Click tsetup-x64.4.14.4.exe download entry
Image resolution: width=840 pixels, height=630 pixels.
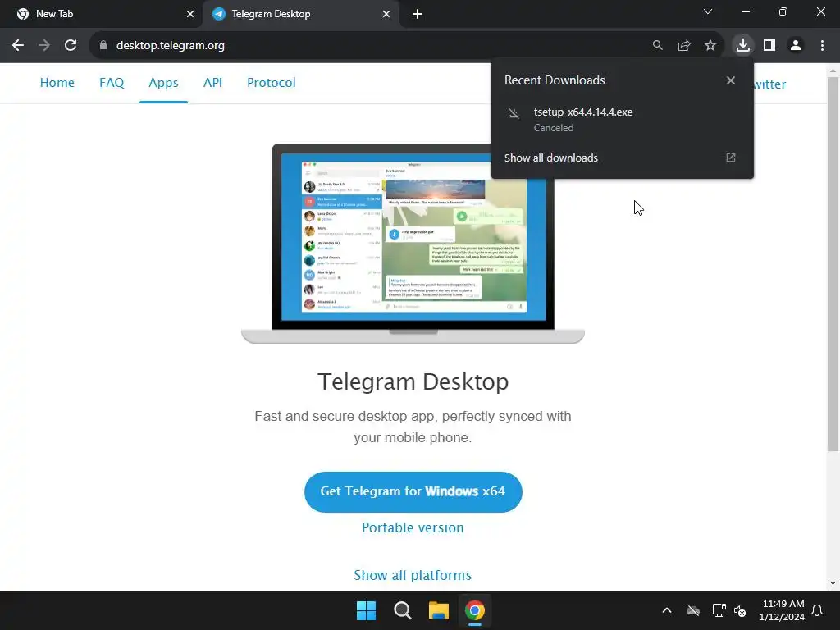(x=622, y=119)
